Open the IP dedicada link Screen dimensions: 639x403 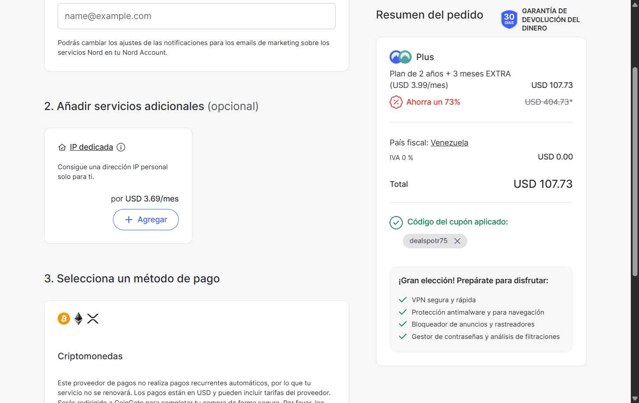pos(91,147)
